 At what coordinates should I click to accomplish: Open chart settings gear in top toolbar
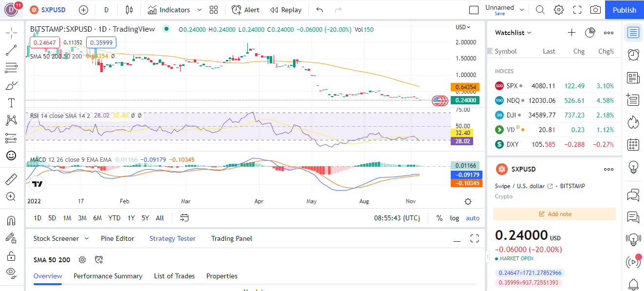pyautogui.click(x=559, y=10)
